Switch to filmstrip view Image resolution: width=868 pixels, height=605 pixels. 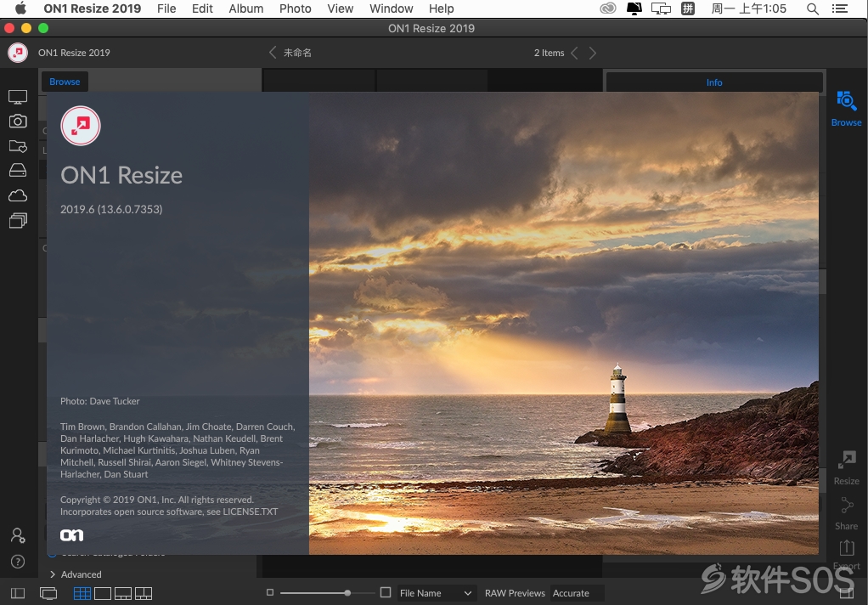pos(123,593)
